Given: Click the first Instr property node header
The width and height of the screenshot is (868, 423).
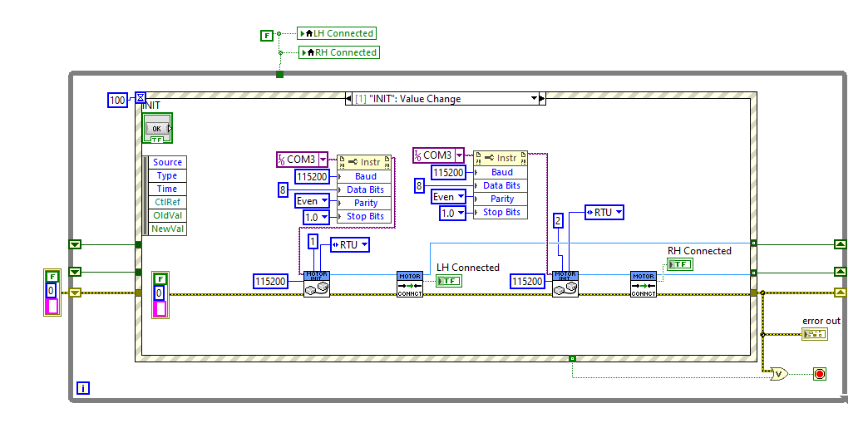Looking at the screenshot, I should coord(363,162).
